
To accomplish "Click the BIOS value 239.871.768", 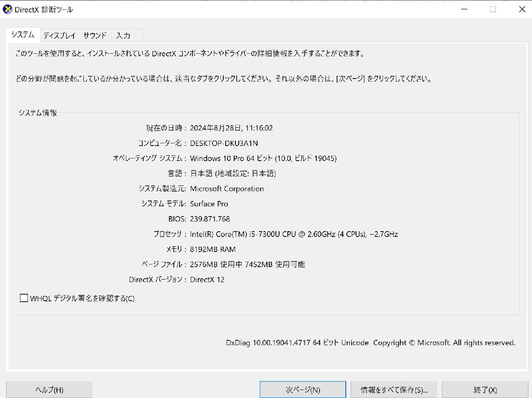I will point(210,219).
